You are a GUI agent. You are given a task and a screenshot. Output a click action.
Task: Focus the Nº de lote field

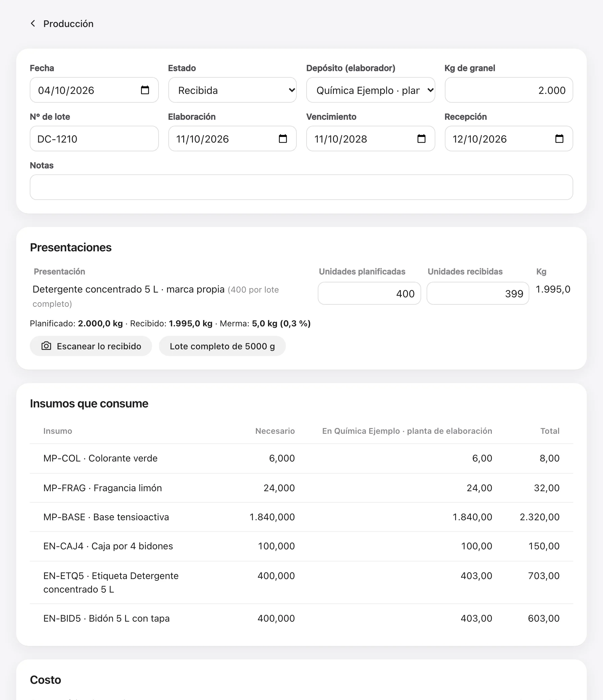[x=94, y=139]
